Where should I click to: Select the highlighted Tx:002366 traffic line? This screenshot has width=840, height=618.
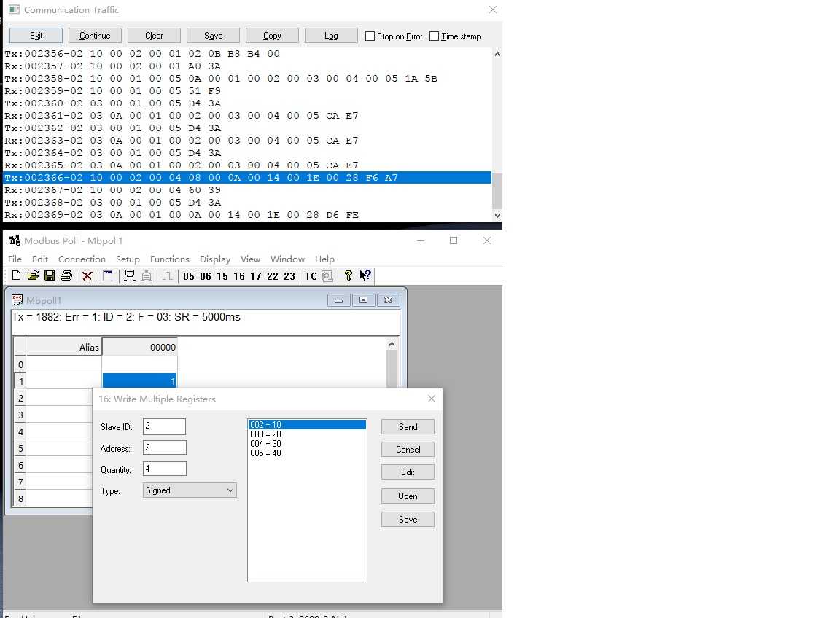click(x=247, y=177)
